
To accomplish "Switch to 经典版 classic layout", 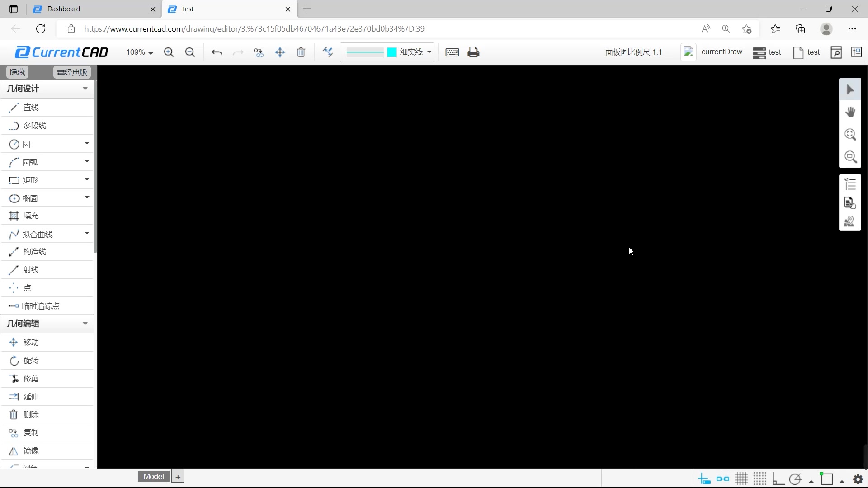I will click(x=72, y=72).
